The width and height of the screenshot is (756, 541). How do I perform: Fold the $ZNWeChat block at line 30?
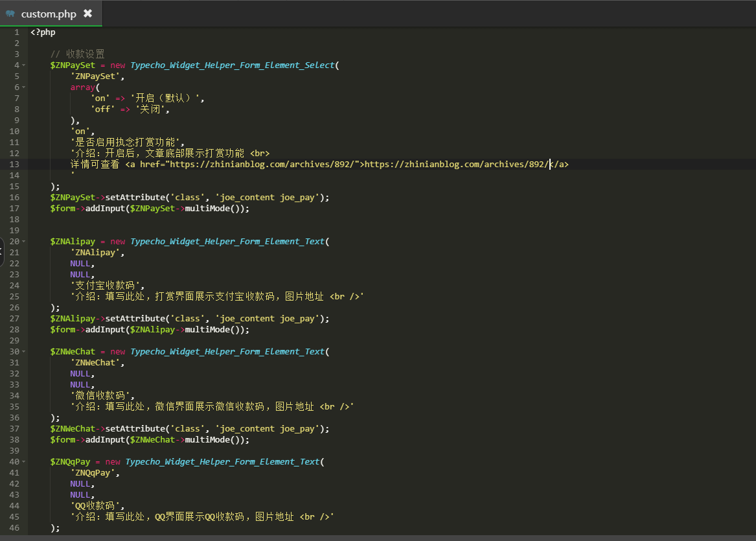[24, 351]
